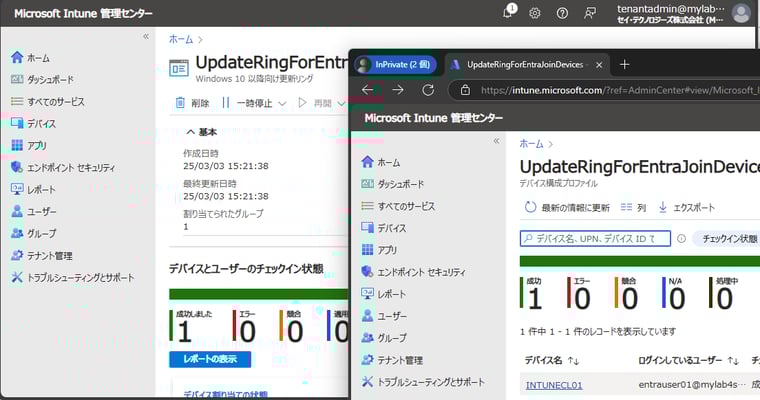Open ユーザー in front window sidebar
760x400 pixels.
pos(384,316)
